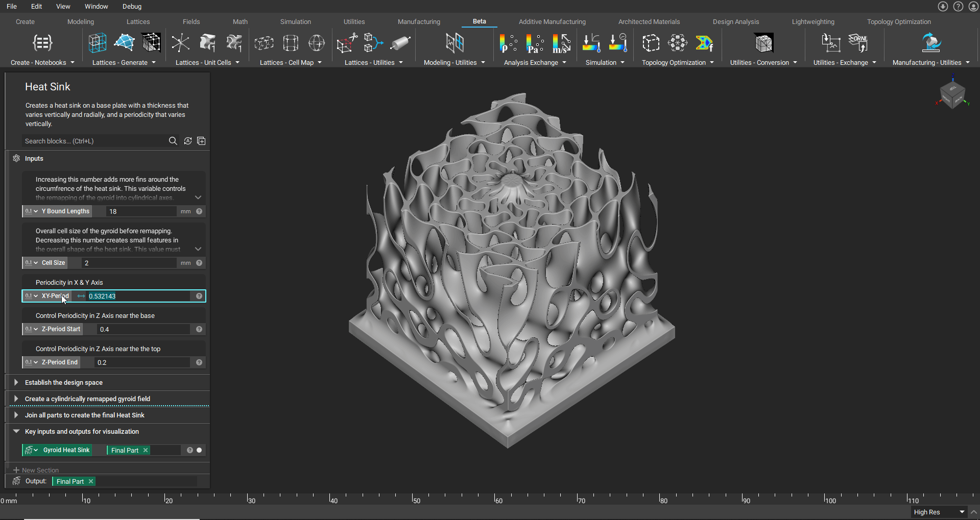The height and width of the screenshot is (520, 980).
Task: Click the search magnifier icon
Action: [173, 141]
